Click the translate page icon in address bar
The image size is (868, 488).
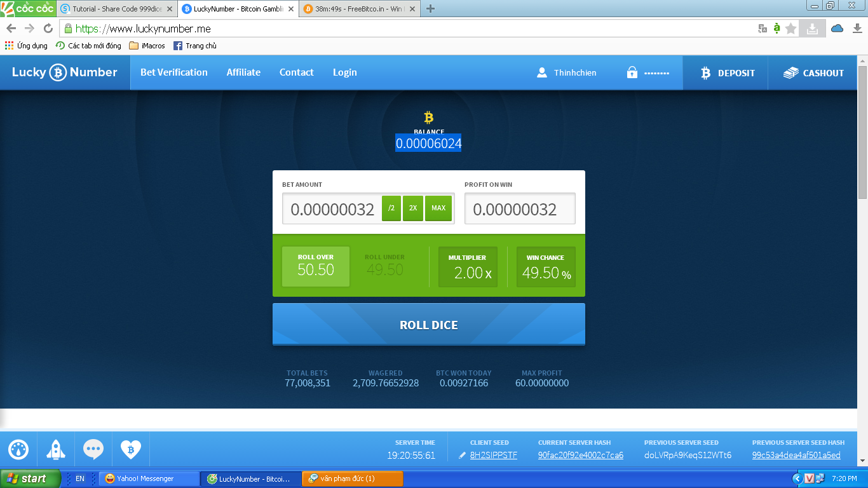[763, 29]
